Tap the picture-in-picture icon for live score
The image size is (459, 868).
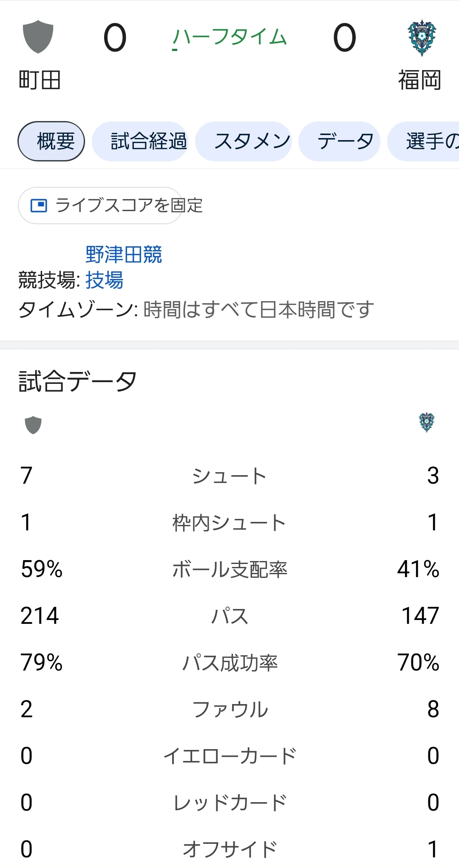pos(39,206)
